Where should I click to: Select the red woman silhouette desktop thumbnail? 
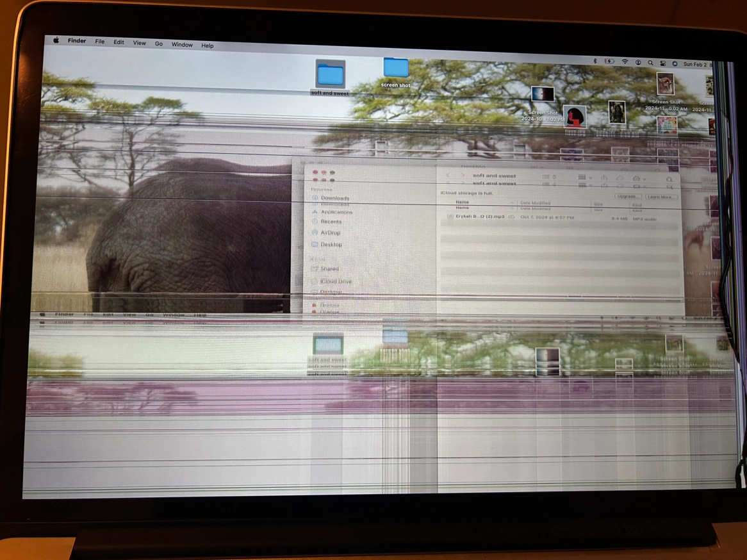pyautogui.click(x=575, y=117)
